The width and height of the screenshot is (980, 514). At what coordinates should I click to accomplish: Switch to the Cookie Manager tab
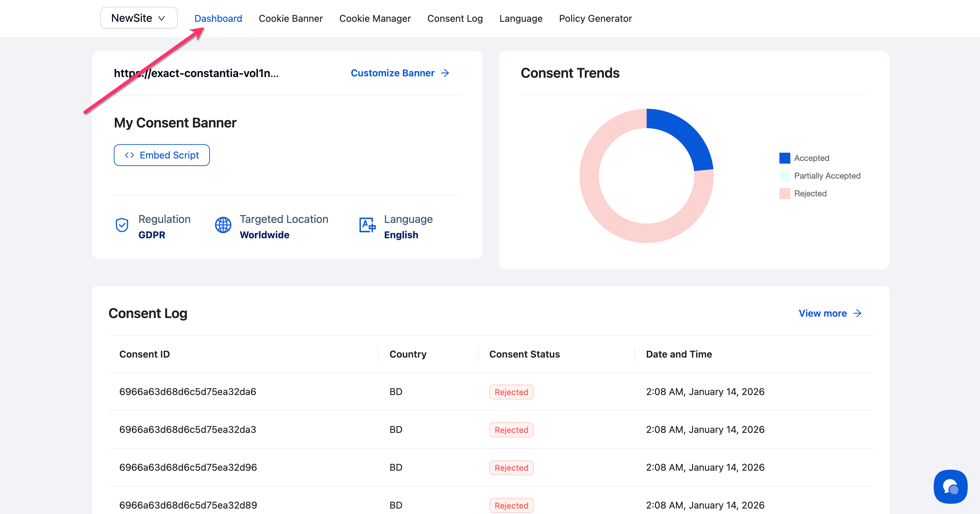click(375, 18)
